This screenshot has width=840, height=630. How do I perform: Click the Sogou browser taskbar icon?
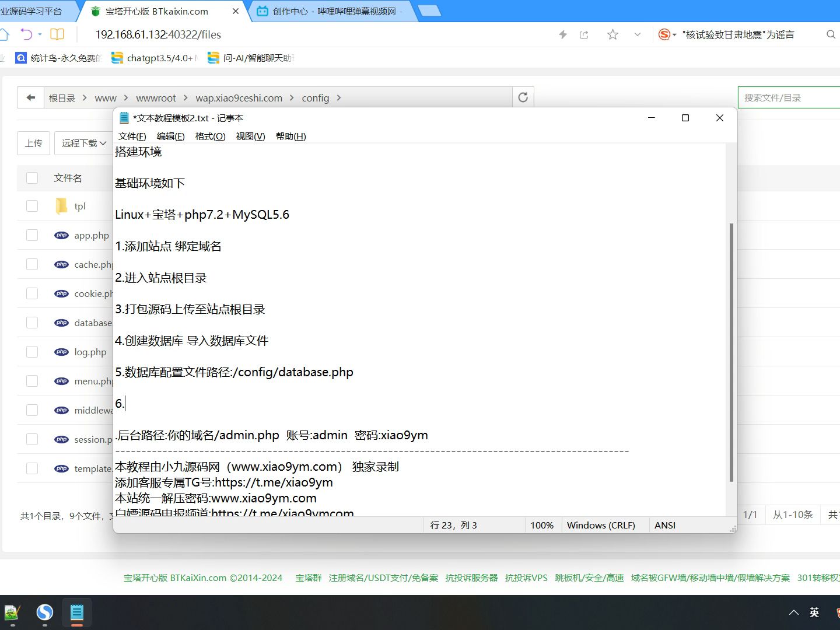click(x=45, y=612)
